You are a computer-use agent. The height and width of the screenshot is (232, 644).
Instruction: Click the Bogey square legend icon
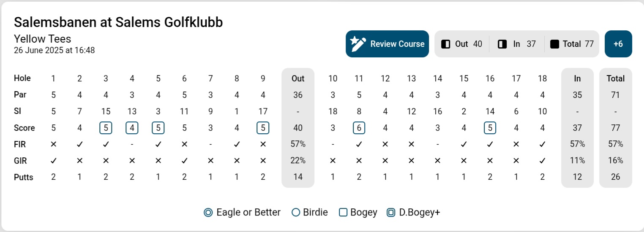coord(343,213)
